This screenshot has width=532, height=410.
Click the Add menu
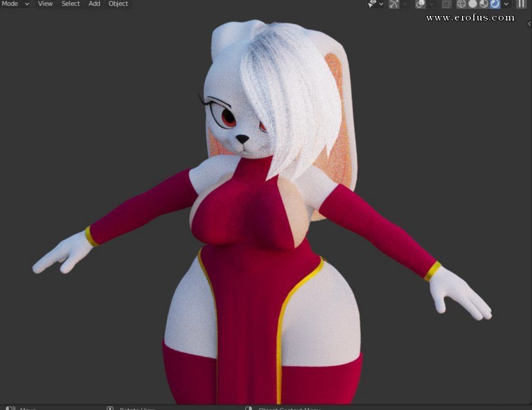94,4
